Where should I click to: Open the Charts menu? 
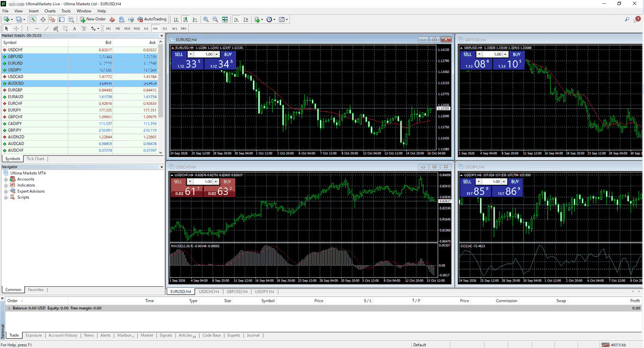point(50,11)
